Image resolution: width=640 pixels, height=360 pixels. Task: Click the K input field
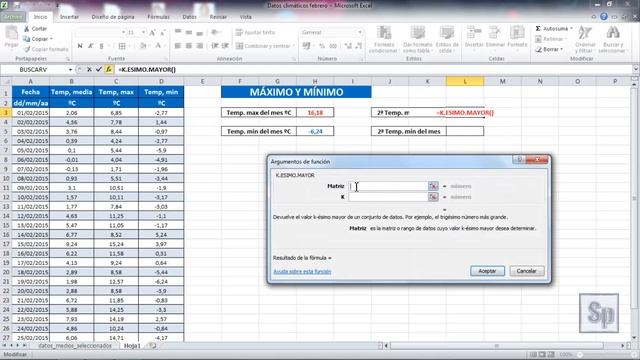click(388, 197)
